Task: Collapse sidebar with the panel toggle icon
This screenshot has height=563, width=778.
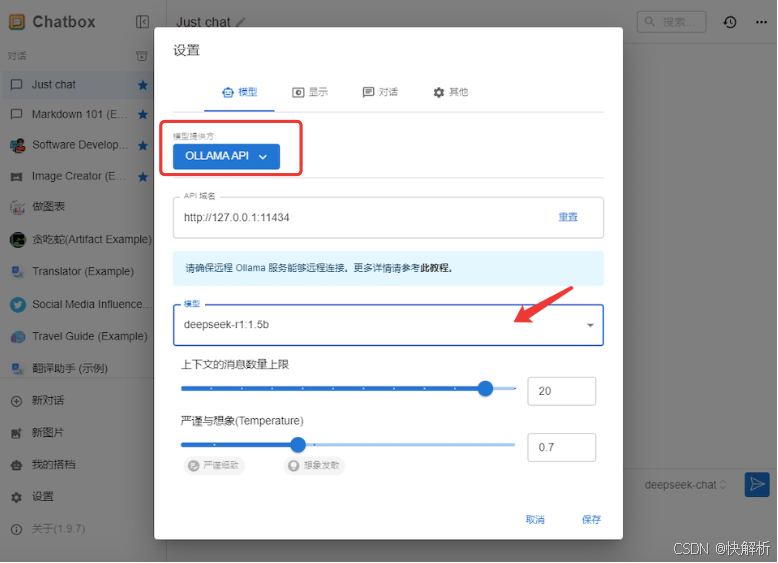Action: point(142,22)
